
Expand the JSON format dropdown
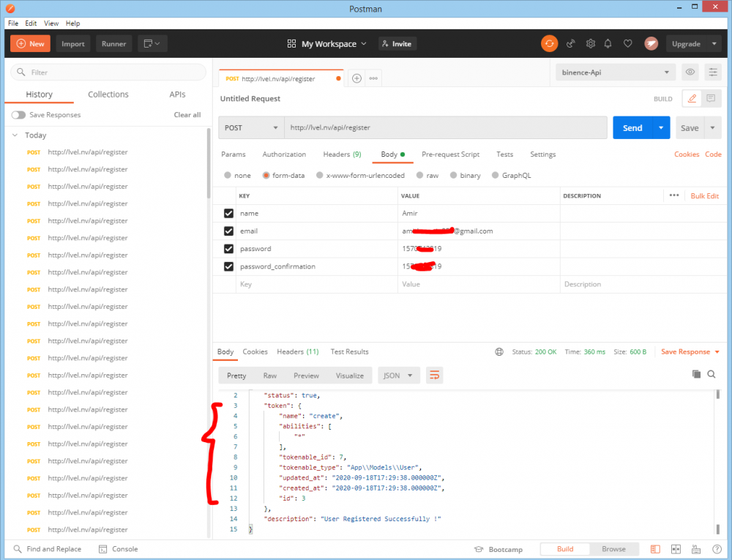tap(398, 376)
